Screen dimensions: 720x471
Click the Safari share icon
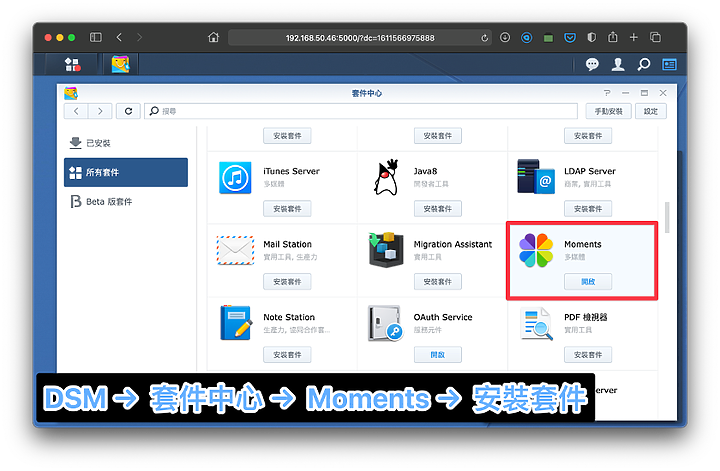coord(613,37)
